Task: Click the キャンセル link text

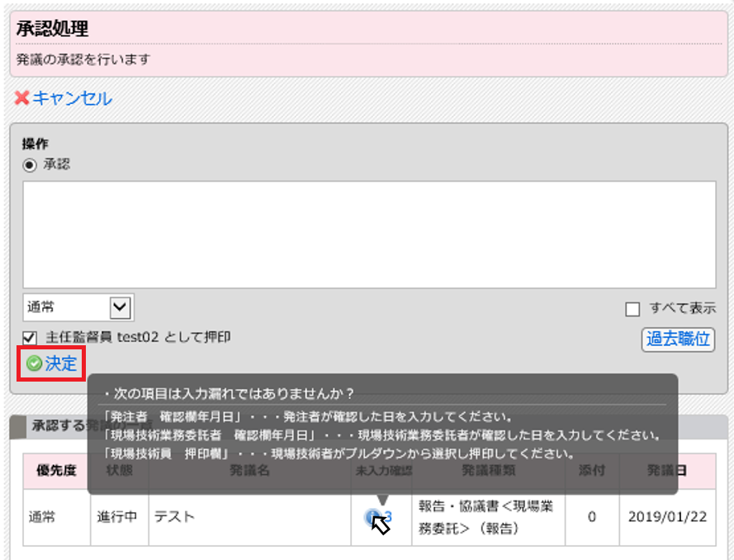Action: pyautogui.click(x=72, y=98)
